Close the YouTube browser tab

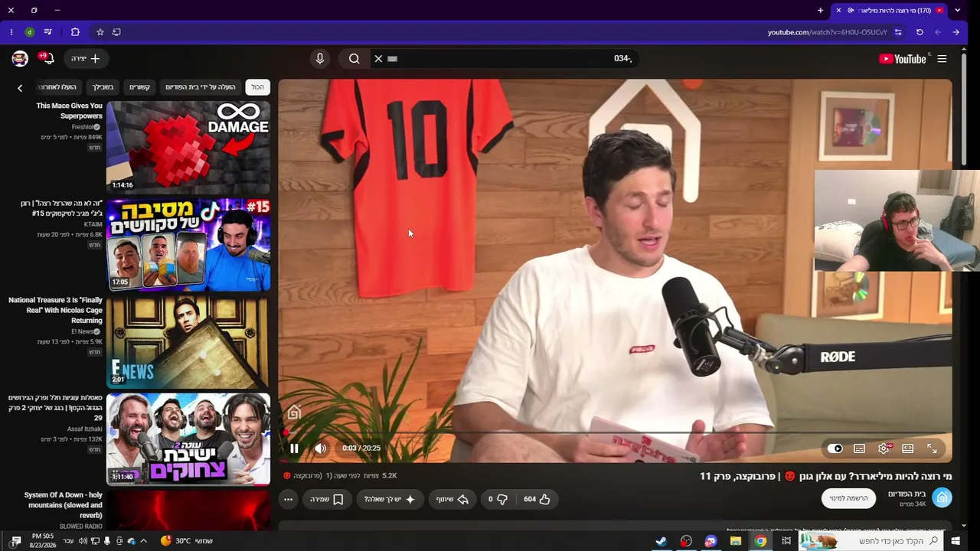click(x=838, y=11)
